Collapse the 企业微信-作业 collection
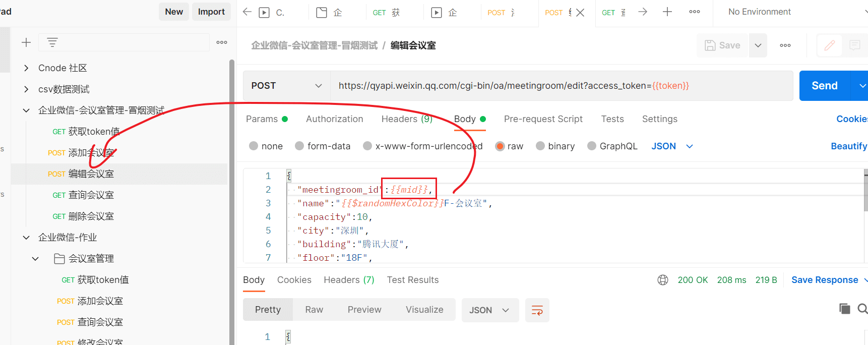This screenshot has height=345, width=868. [26, 238]
